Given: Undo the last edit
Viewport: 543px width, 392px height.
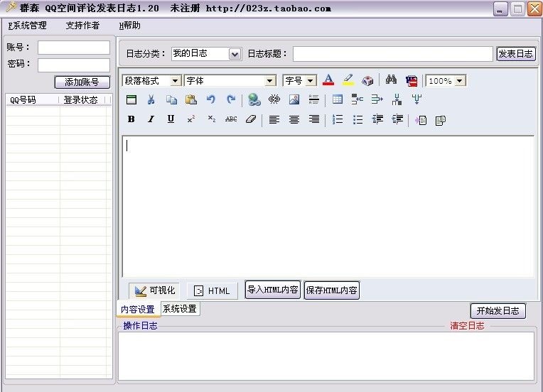Looking at the screenshot, I should click(x=210, y=99).
